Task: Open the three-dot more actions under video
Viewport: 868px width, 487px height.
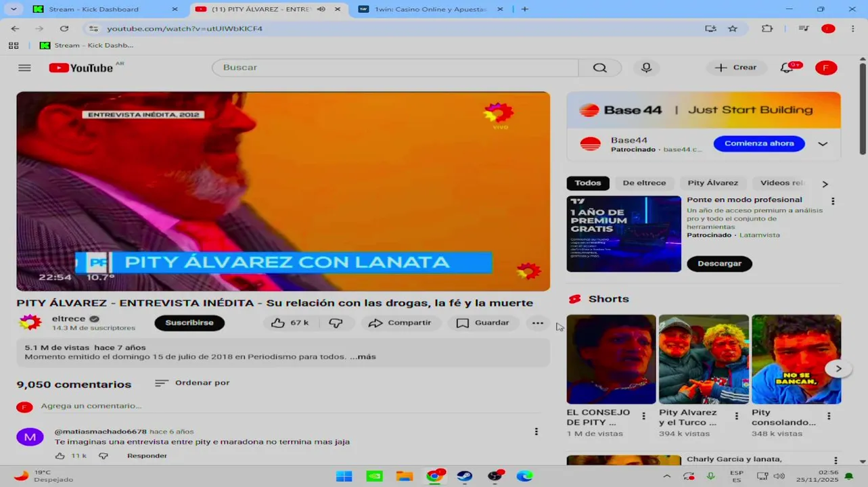Action: tap(538, 323)
